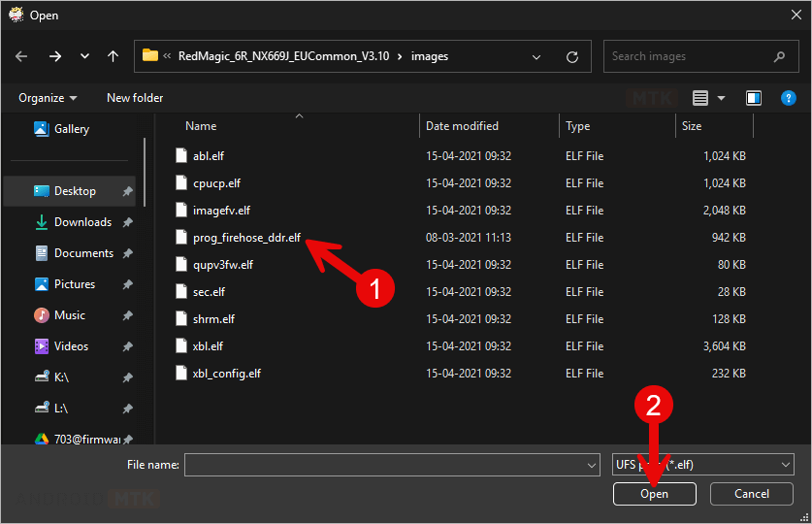This screenshot has height=524, width=812.
Task: Expand the view options dropdown arrow
Action: coord(721,98)
